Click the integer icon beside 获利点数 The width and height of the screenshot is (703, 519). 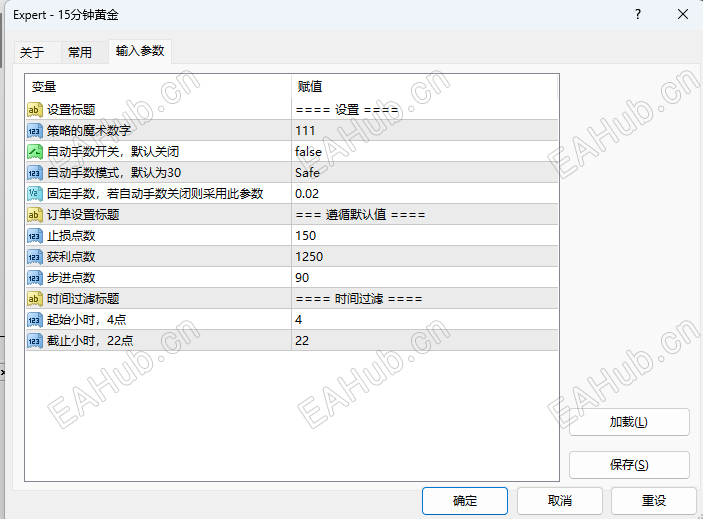[35, 257]
